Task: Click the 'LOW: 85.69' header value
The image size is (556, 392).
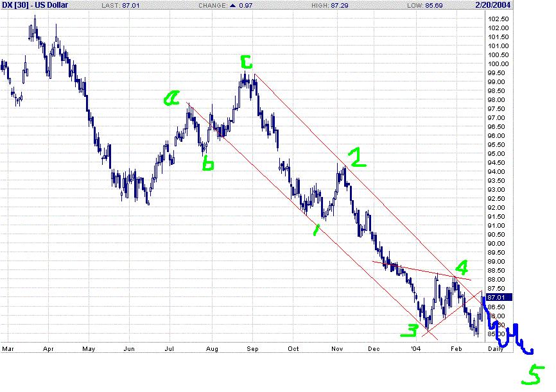Action: 425,5
